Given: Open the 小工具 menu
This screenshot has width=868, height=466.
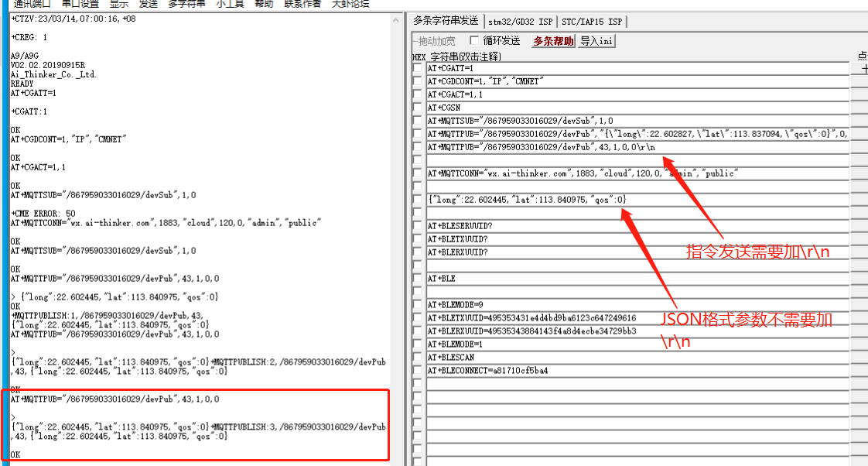Looking at the screenshot, I should point(230,4).
